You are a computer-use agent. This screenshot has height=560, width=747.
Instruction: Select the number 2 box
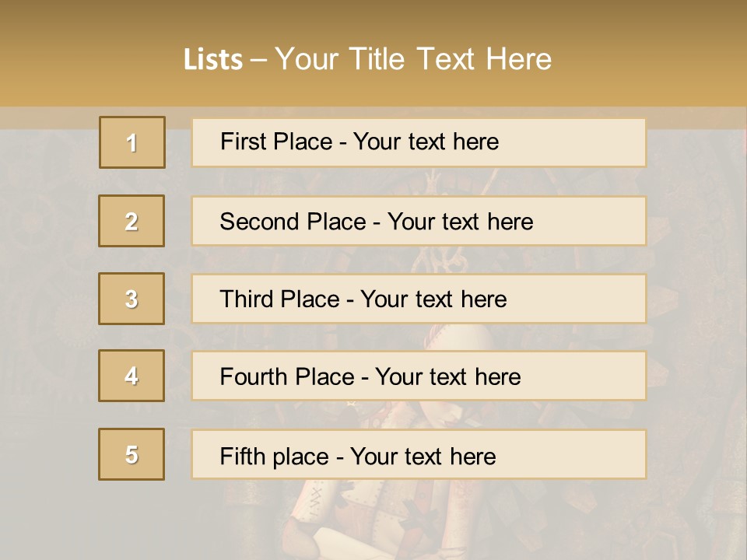pyautogui.click(x=132, y=221)
